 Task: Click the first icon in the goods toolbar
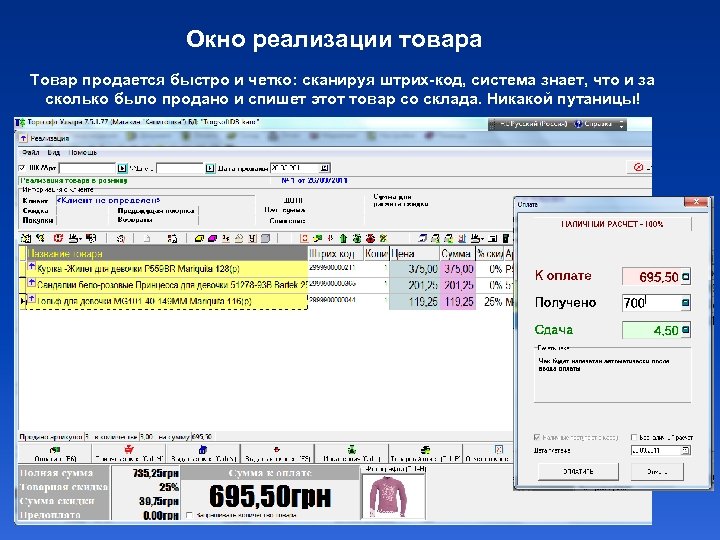[x=26, y=238]
